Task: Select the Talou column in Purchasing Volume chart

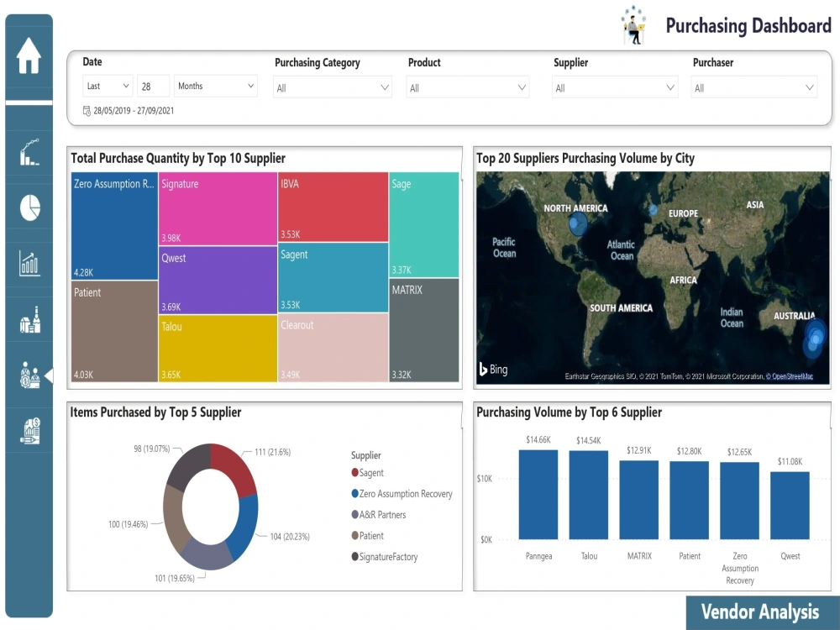Action: pyautogui.click(x=588, y=496)
